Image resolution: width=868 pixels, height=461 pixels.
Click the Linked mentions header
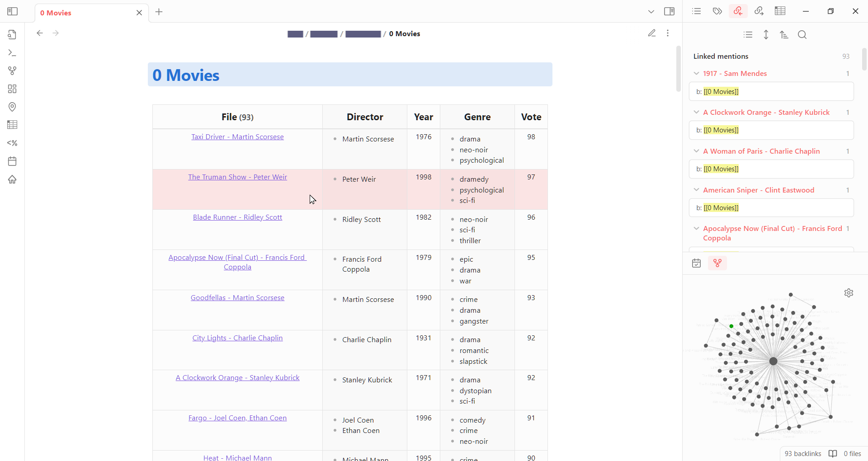click(721, 56)
